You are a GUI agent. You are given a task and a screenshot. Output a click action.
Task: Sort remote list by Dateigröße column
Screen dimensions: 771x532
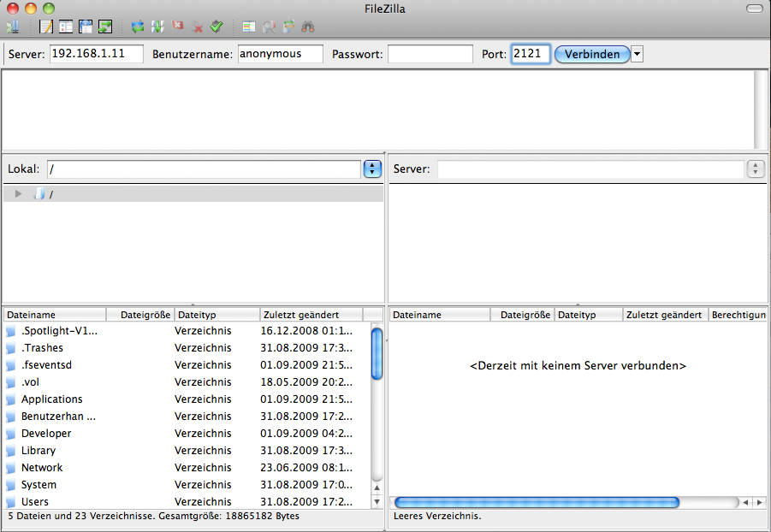523,315
